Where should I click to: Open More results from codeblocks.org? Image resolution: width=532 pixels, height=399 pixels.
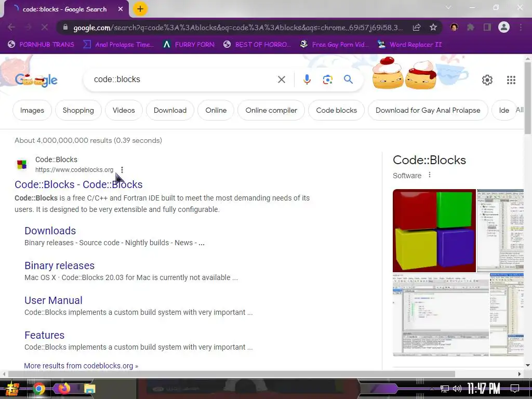click(x=81, y=366)
